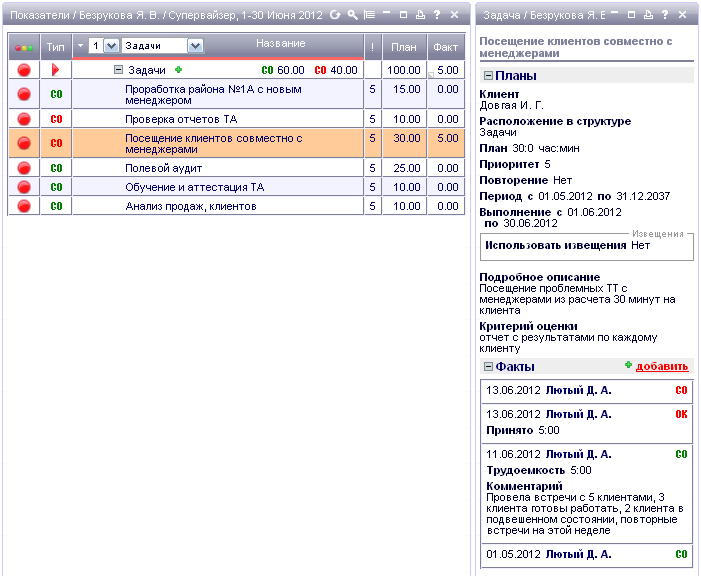The image size is (701, 576).
Task: Open task Обучение и аттестация ТА
Action: pos(194,187)
